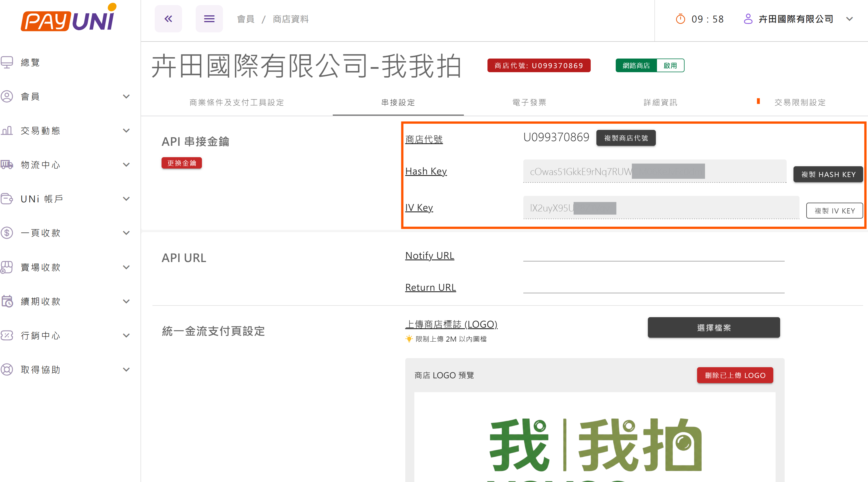Expand the UNi 帳戶 sidebar section
868x482 pixels.
126,199
